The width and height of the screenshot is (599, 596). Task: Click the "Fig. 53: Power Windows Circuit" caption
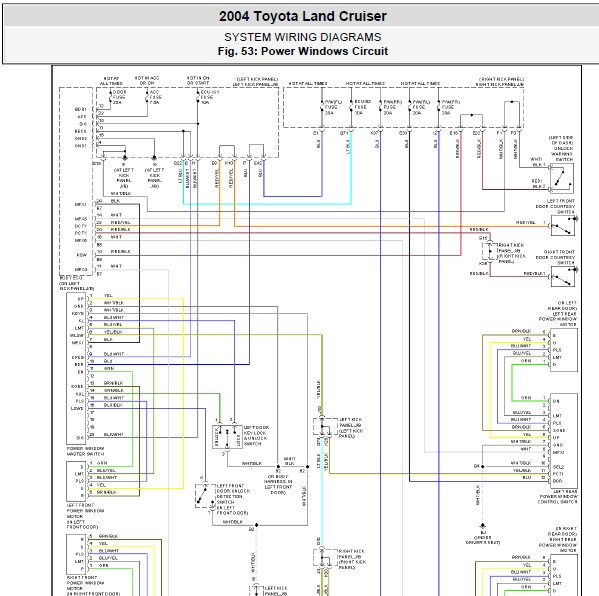pos(303,51)
